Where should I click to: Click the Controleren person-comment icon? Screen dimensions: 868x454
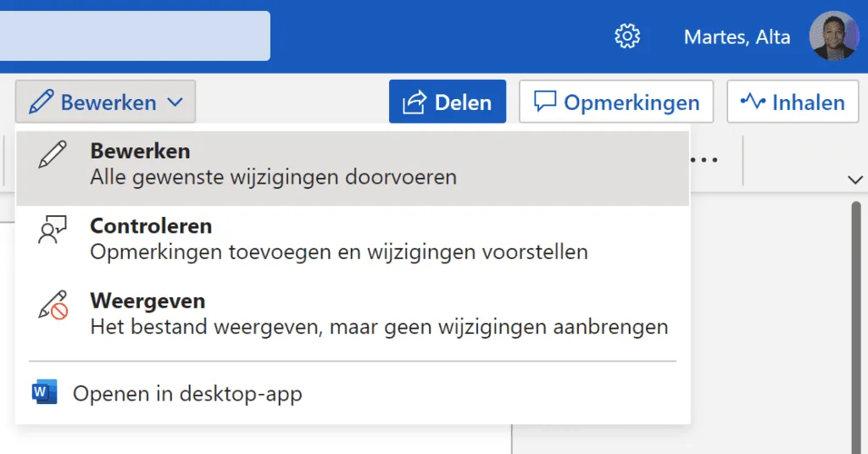53,230
